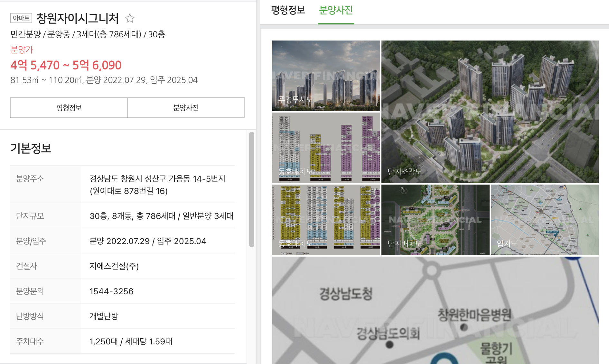Screen dimensions: 609x364
Task: Open the 주경투시도 thumbnail photo
Action: (x=326, y=76)
